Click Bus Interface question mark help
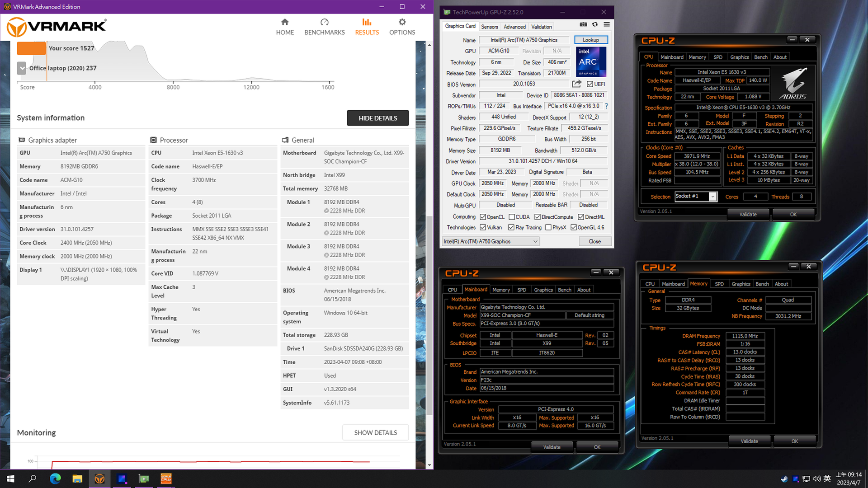Viewport: 868px width, 488px height. pos(606,106)
